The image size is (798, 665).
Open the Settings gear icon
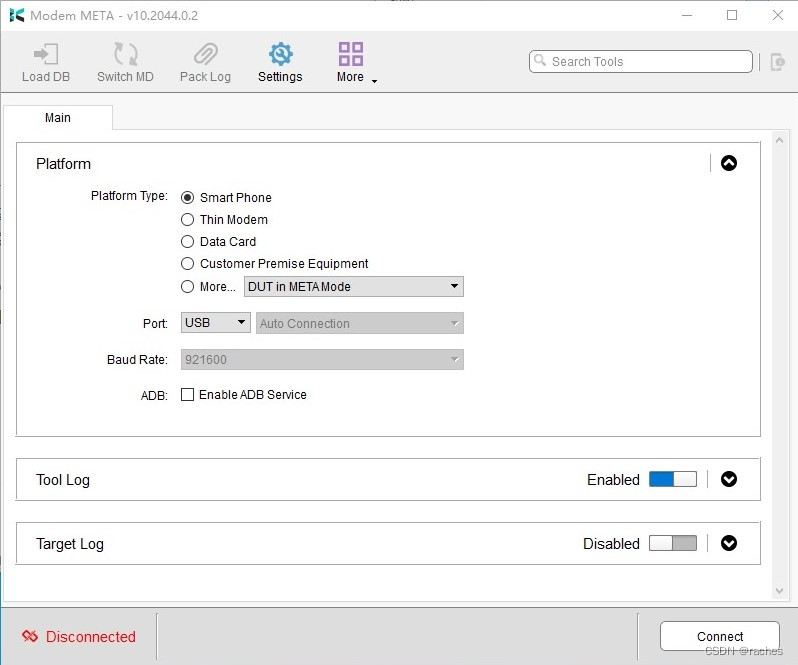280,54
